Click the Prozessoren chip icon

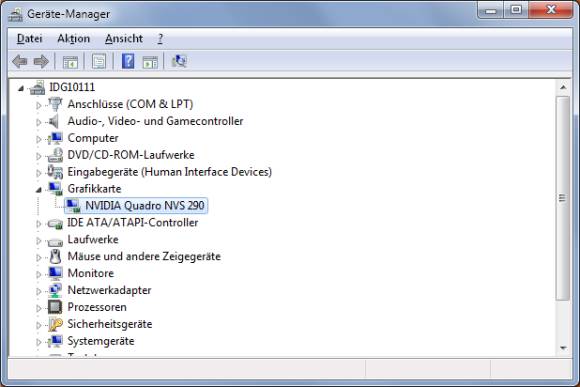(55, 307)
